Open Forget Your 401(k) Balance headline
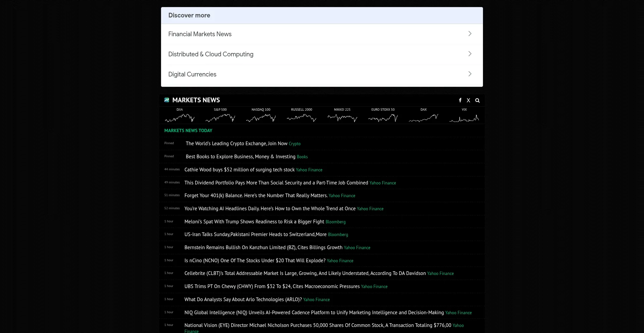The height and width of the screenshot is (333, 644). (x=256, y=196)
